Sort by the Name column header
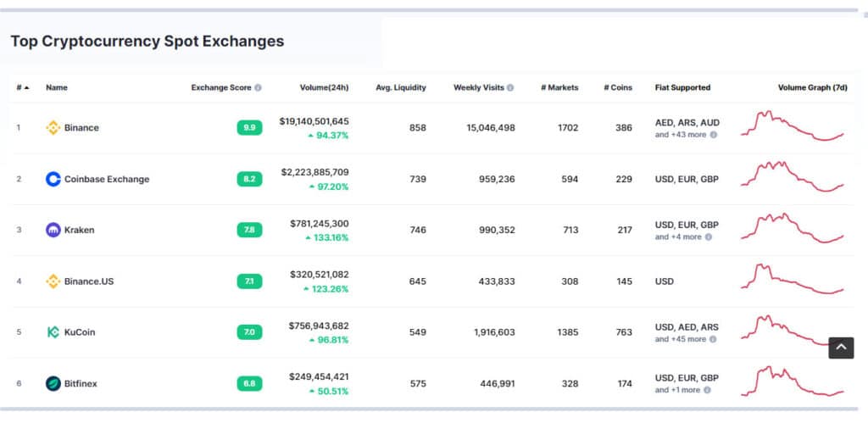This screenshot has width=868, height=423. pos(57,87)
